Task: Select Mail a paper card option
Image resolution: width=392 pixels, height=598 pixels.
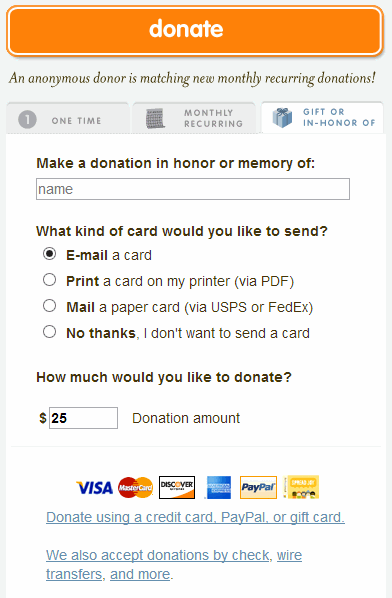Action: [x=50, y=305]
